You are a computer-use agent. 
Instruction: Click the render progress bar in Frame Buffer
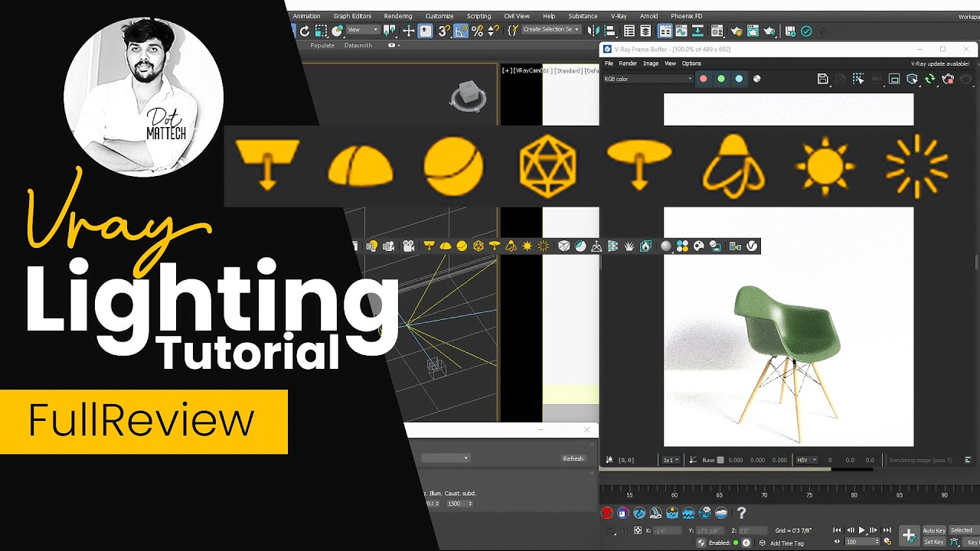[x=735, y=469]
